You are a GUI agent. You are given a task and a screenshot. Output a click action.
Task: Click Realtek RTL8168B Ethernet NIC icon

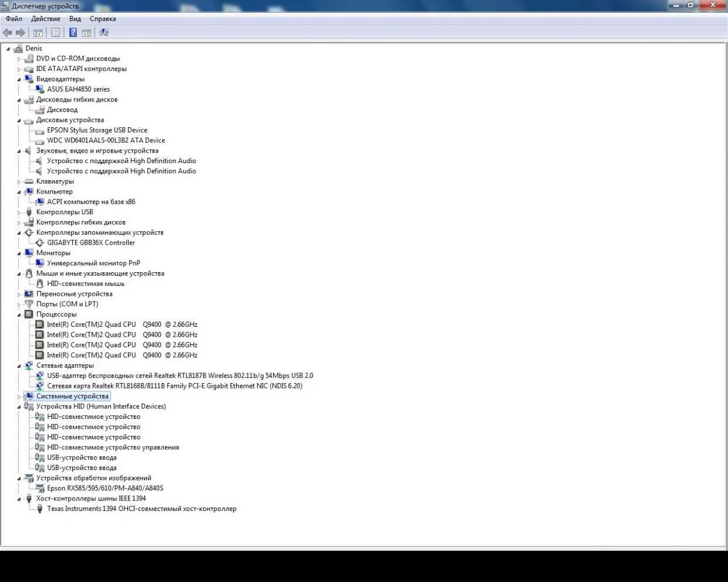point(40,386)
